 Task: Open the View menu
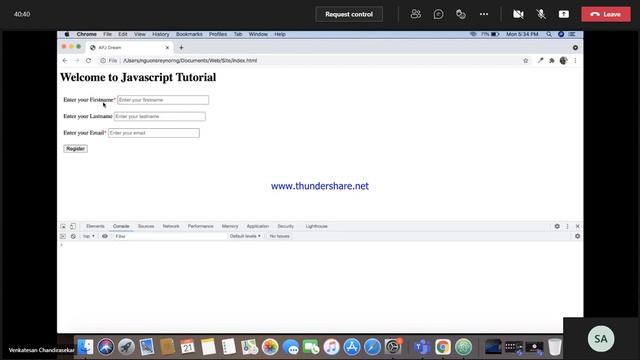click(140, 34)
